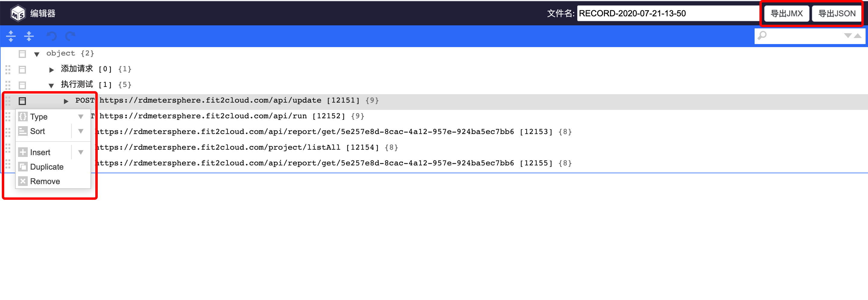Screen dimensions: 868x300
Task: Expand the POST api/update node
Action: (66, 101)
